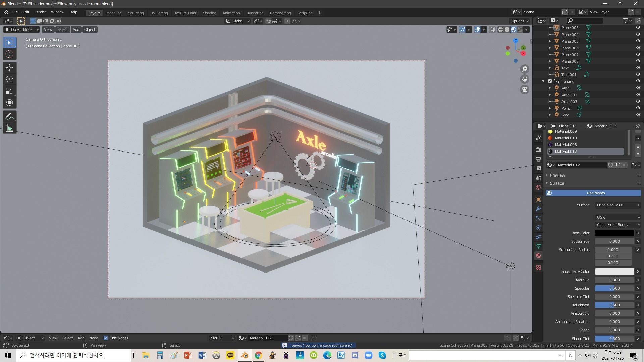Open the GGX distribution dropdown
644x362 pixels.
[x=618, y=217]
